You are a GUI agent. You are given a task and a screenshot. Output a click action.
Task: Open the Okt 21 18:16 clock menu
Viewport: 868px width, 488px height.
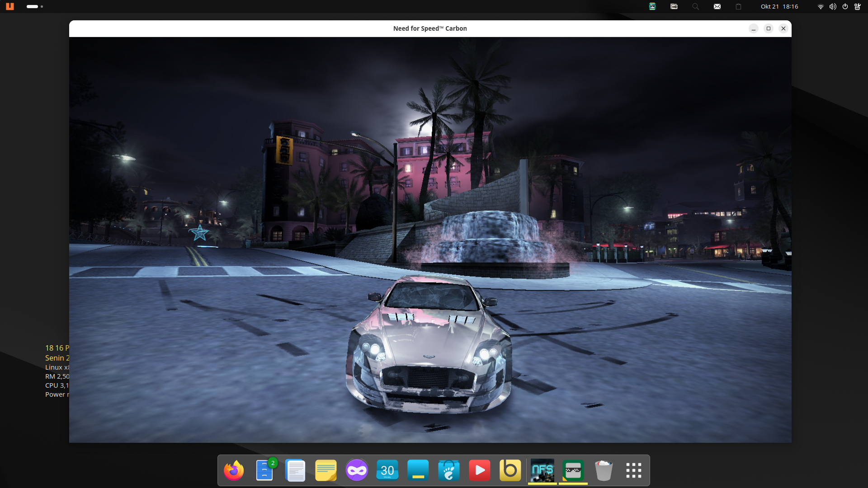pos(779,6)
